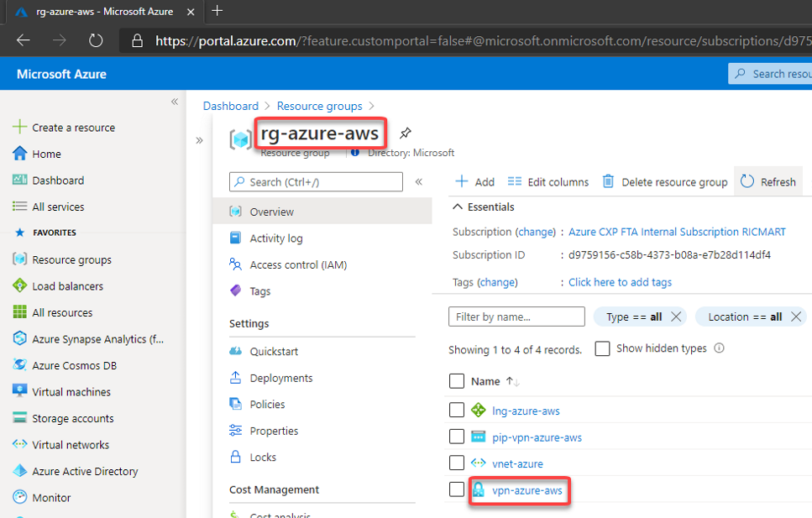The width and height of the screenshot is (812, 518).
Task: Open Azure Synapse Analytics icon
Action: coord(19,338)
